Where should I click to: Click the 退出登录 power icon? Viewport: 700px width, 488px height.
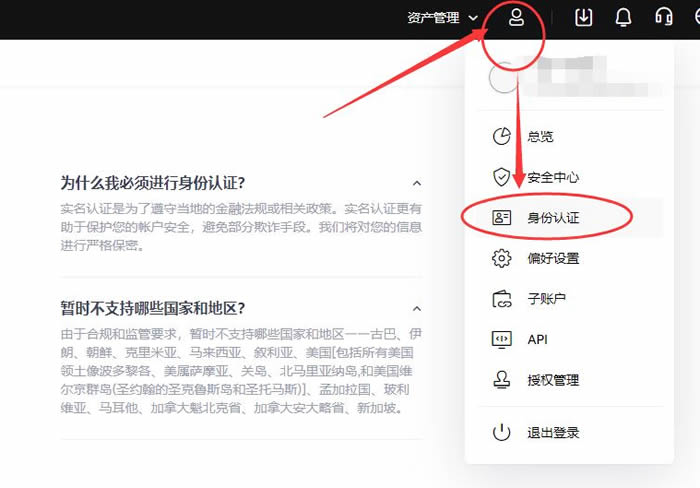tap(502, 433)
